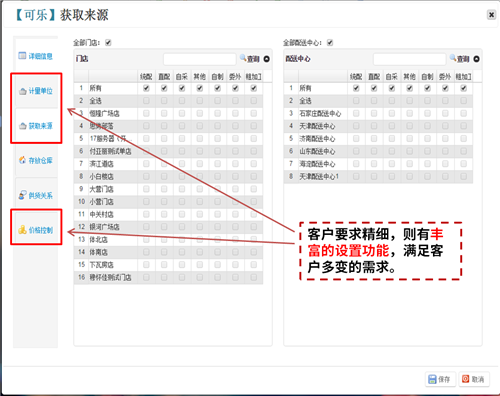
Task: Select the 穆怀佳测试门店 row
Action: click(168, 277)
